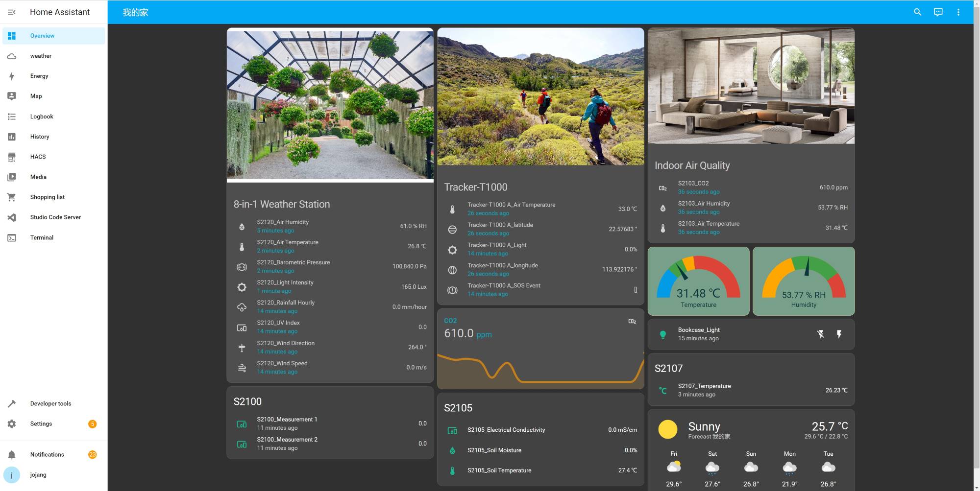The width and height of the screenshot is (980, 491).
Task: Open Terminal from the sidebar
Action: 42,237
